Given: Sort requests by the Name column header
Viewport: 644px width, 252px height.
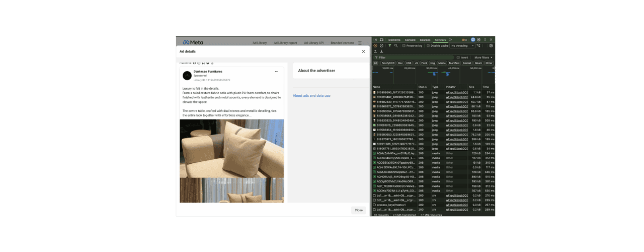Looking at the screenshot, I should 394,87.
